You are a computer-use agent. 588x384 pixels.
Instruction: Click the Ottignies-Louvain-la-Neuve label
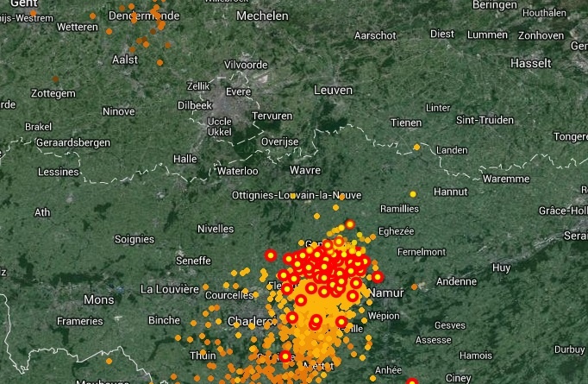(x=297, y=195)
